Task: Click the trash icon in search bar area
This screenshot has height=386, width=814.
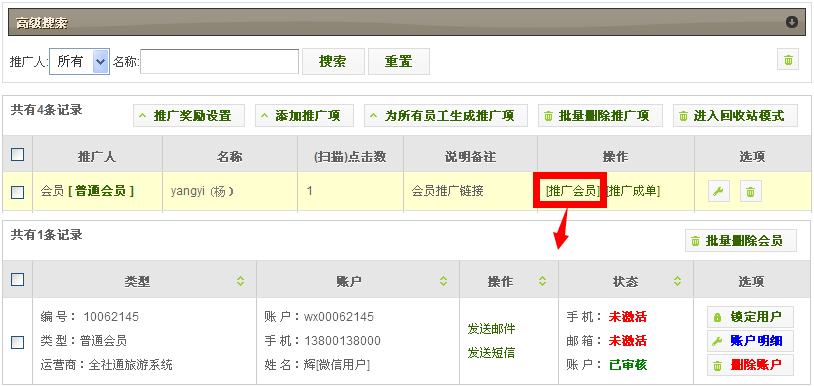Action: click(788, 60)
